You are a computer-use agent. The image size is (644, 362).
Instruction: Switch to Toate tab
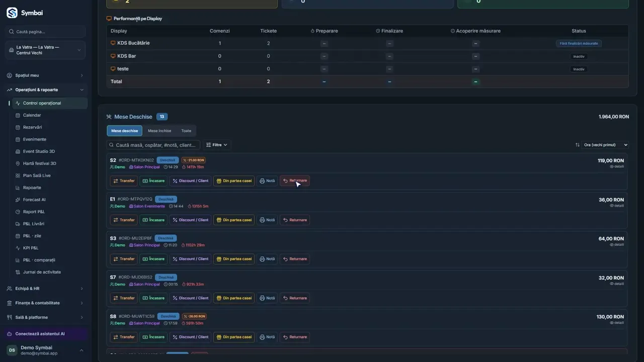click(186, 131)
